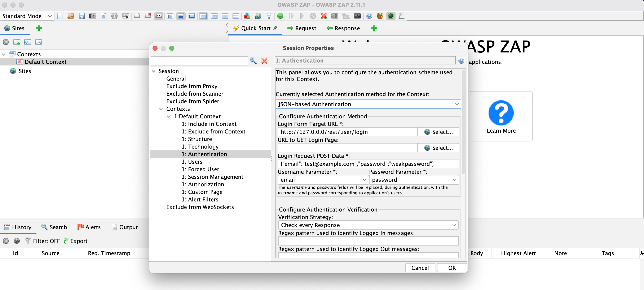Select 1: Users in the tree

pyautogui.click(x=192, y=162)
